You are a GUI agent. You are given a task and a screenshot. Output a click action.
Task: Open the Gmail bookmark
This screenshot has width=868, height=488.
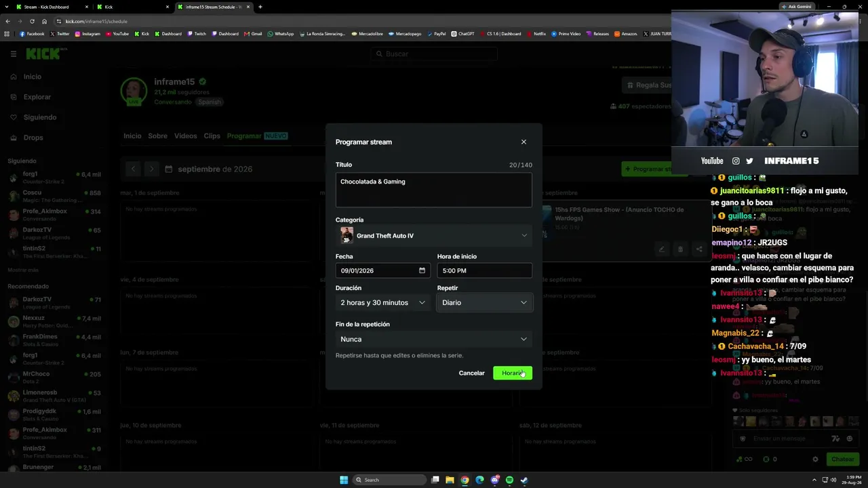point(254,34)
